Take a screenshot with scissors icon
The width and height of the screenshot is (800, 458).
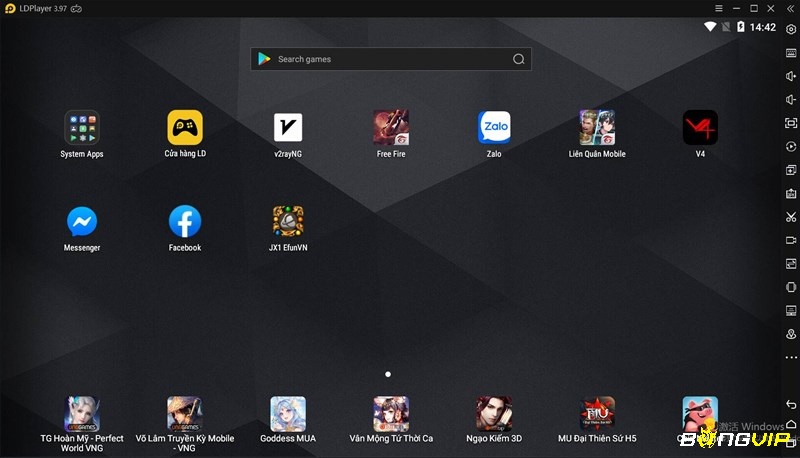(791, 217)
